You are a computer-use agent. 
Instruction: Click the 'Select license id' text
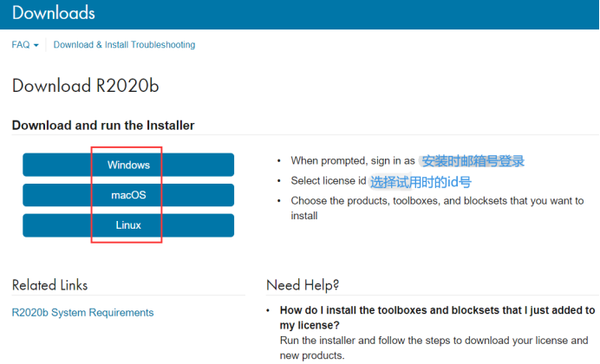point(329,180)
